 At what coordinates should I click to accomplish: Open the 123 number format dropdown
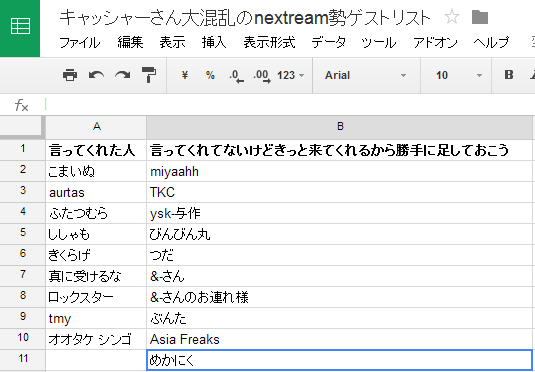tap(290, 75)
